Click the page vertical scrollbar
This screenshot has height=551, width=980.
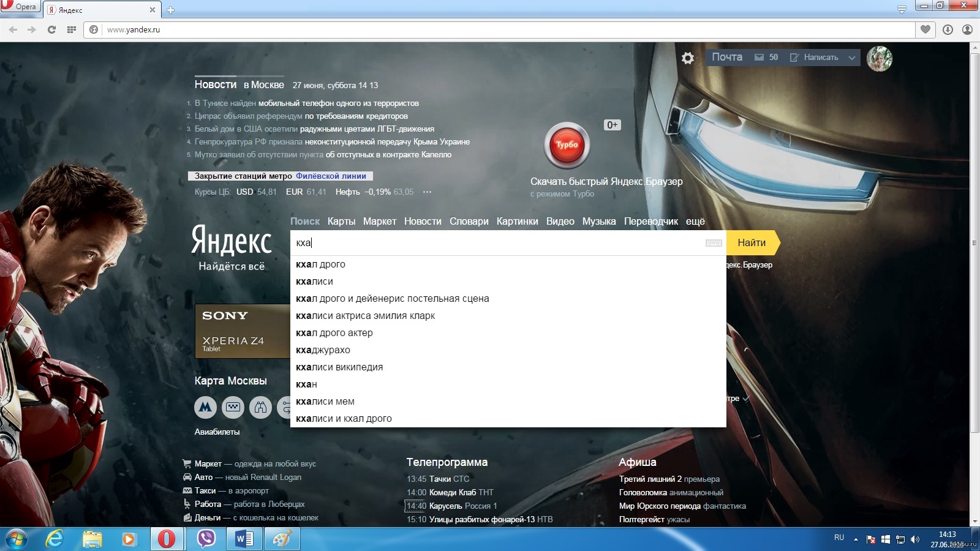click(x=974, y=245)
